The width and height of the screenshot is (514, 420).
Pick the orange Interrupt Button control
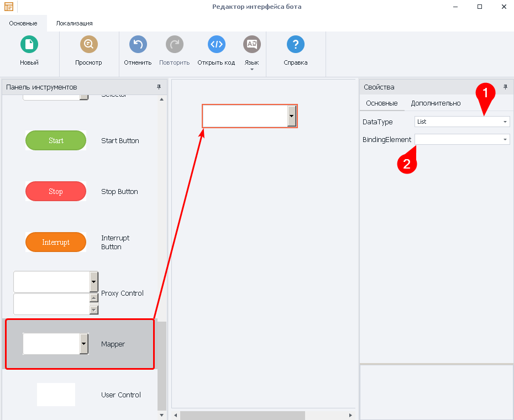(x=56, y=242)
